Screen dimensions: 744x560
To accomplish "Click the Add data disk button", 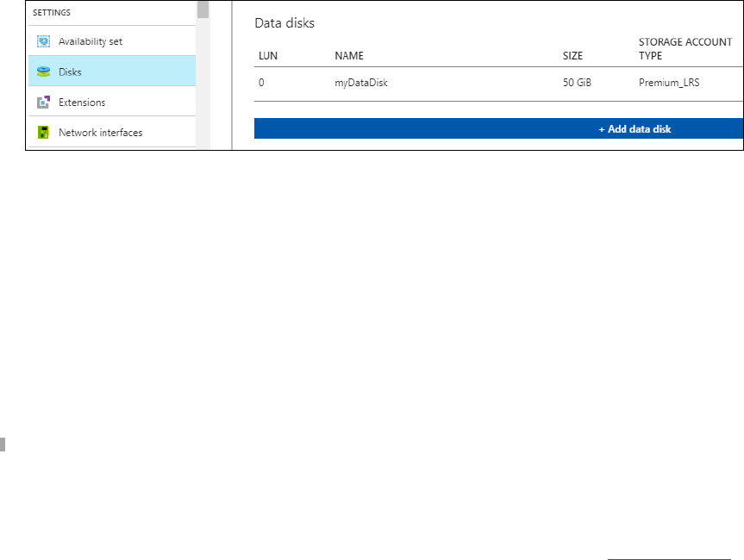I will 498,128.
